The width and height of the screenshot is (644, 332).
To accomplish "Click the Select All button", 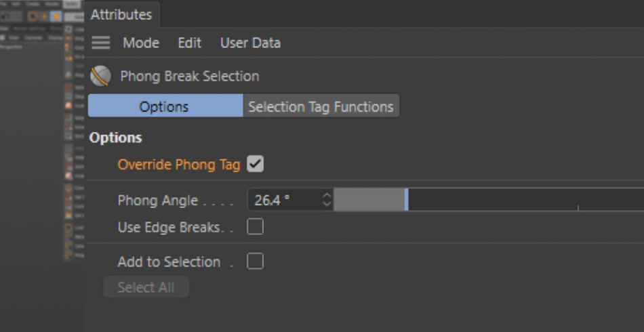I will tap(146, 287).
